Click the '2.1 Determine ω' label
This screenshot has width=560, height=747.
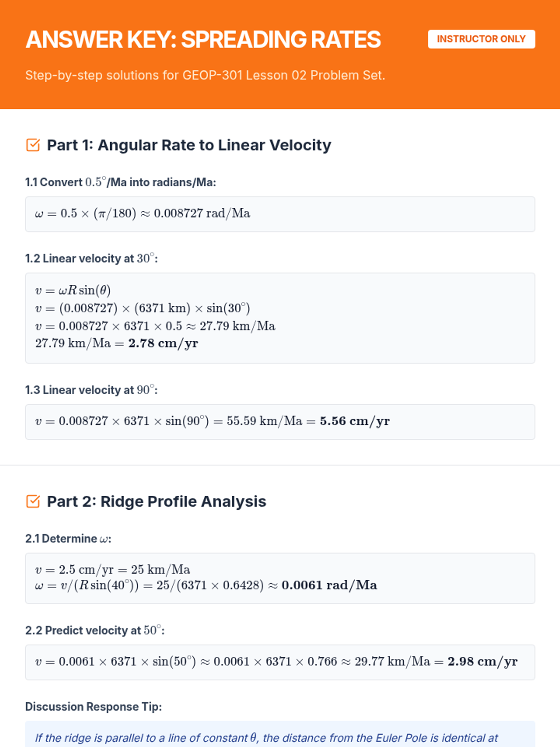[68, 538]
